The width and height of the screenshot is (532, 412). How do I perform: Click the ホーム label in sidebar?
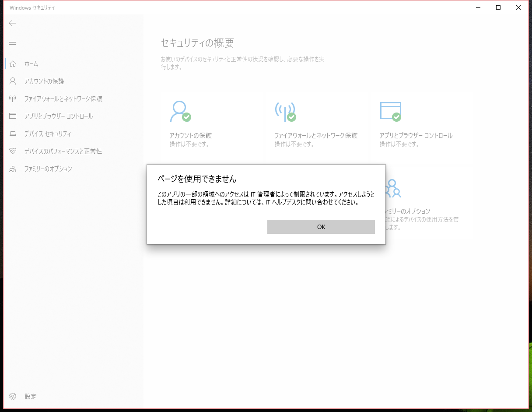[31, 64]
